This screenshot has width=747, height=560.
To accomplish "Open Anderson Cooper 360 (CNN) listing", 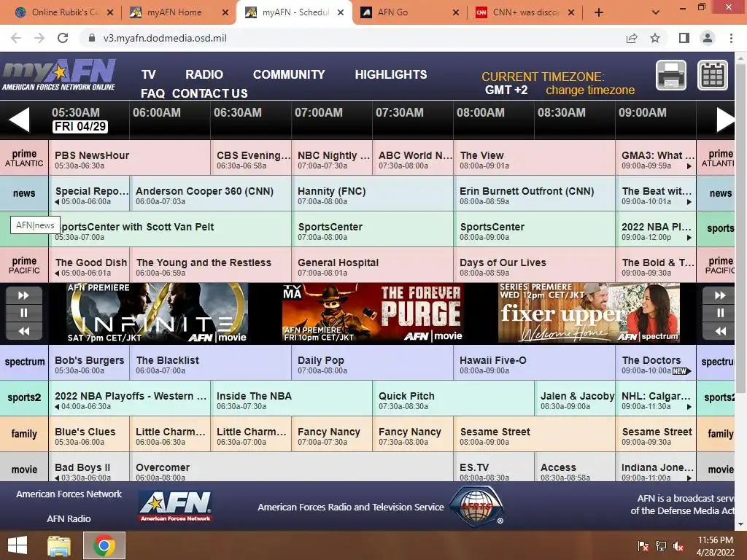I will click(x=211, y=194).
